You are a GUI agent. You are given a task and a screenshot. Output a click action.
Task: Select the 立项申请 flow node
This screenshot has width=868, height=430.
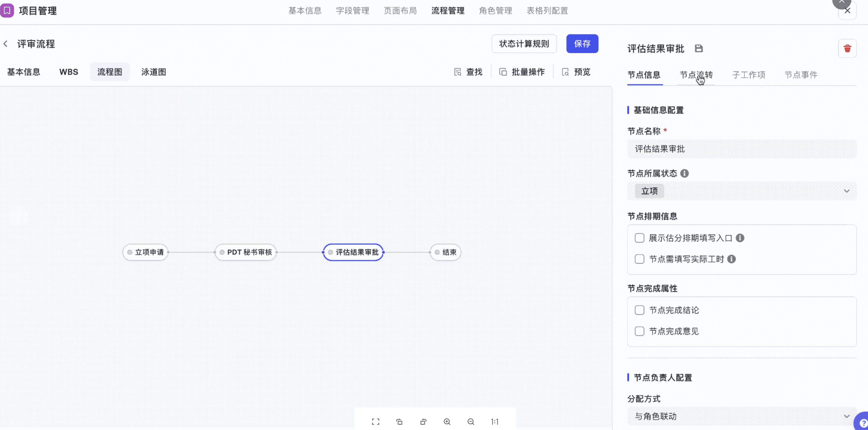(145, 252)
